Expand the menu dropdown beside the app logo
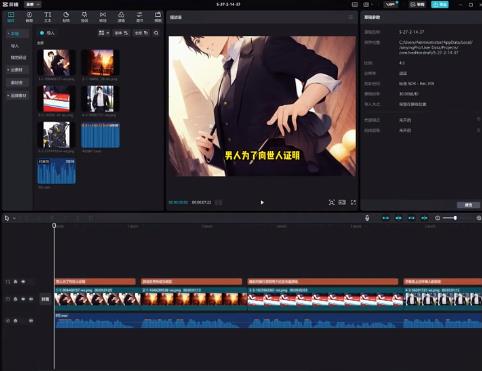The width and height of the screenshot is (482, 371). click(x=33, y=4)
